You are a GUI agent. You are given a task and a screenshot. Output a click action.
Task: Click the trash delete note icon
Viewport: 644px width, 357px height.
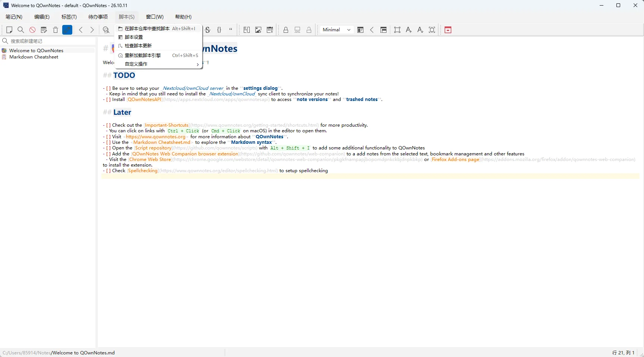[56, 30]
